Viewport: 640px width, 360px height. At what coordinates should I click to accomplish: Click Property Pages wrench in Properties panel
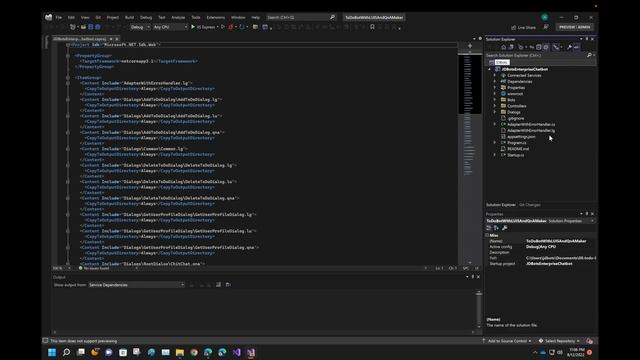click(x=505, y=228)
